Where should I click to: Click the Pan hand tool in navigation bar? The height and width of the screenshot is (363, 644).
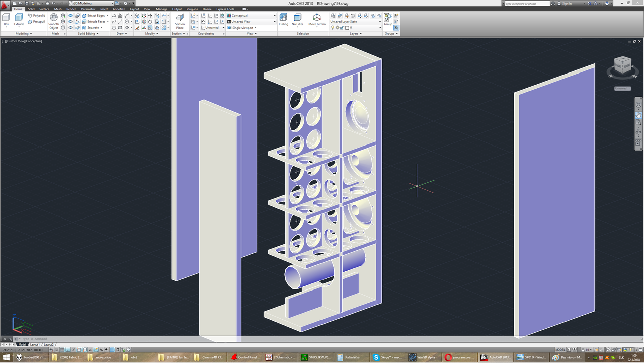pos(638,115)
